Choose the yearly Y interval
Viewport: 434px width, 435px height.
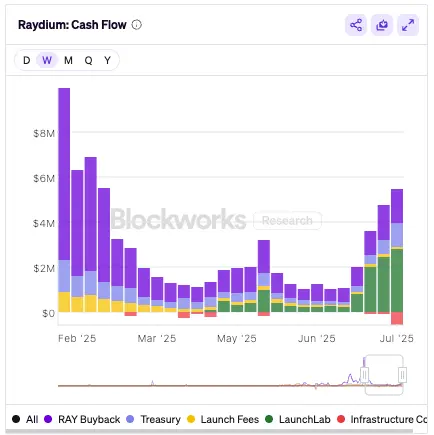click(x=107, y=60)
